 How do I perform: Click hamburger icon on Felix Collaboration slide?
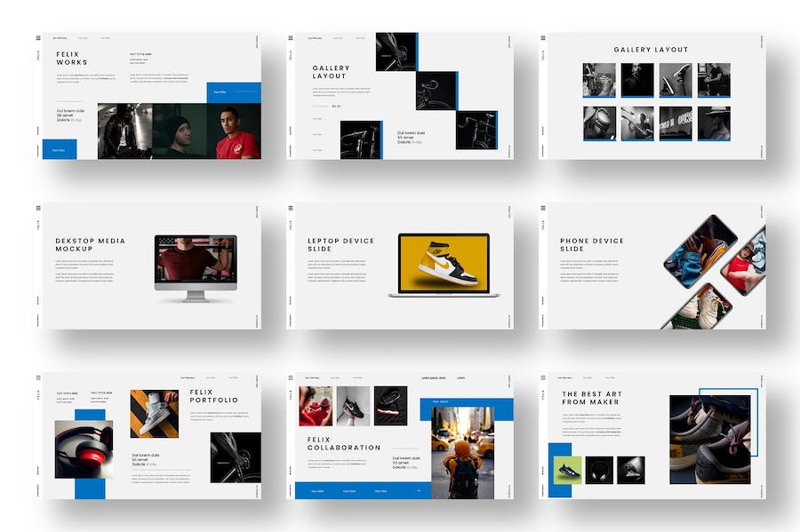[x=291, y=377]
